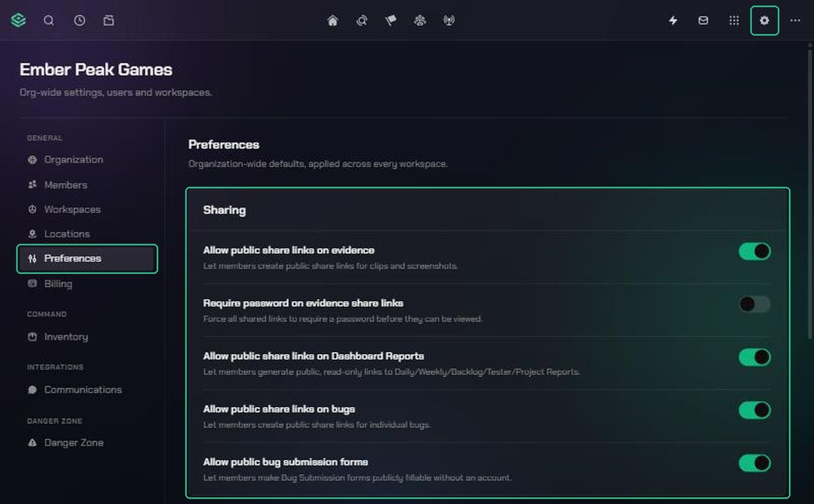Toggle allow public bug submission forms
The height and width of the screenshot is (504, 814).
coord(754,463)
